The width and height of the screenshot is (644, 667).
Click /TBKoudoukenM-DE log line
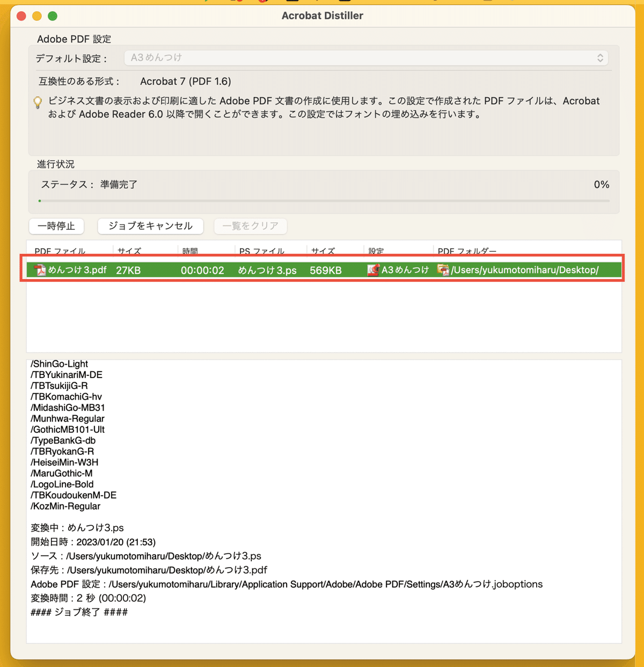click(74, 495)
